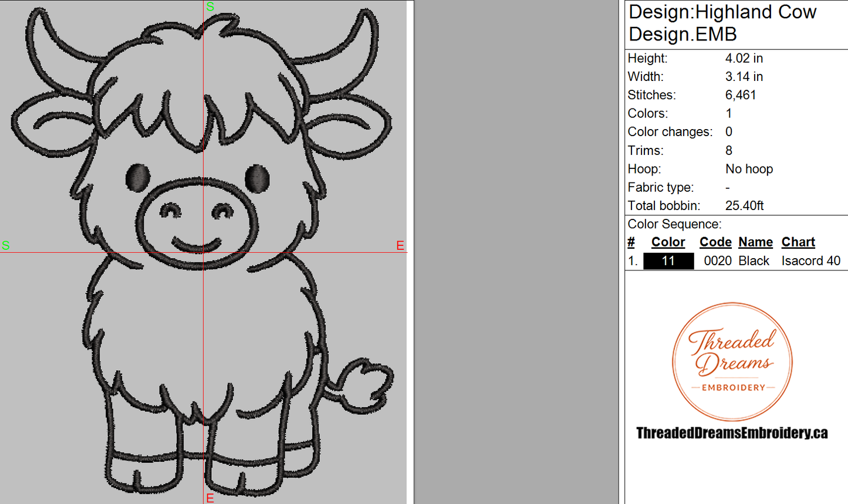Click the # column header
The height and width of the screenshot is (504, 848).
tap(631, 242)
